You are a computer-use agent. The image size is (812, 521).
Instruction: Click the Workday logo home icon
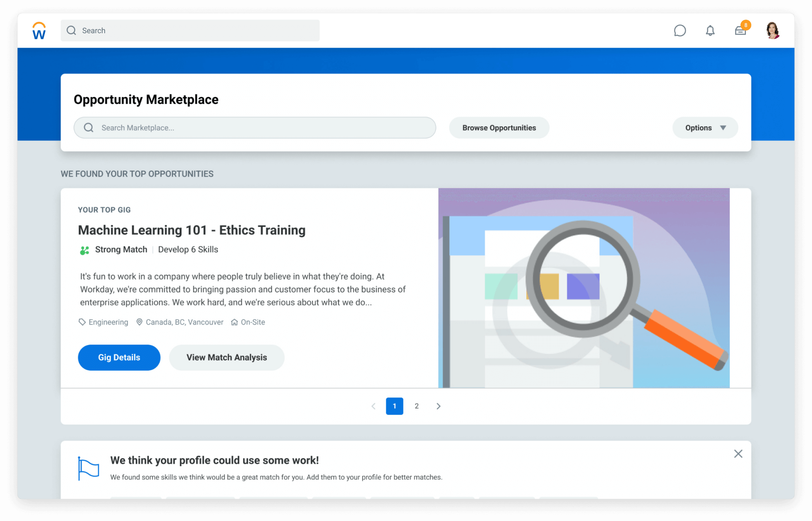click(x=39, y=31)
